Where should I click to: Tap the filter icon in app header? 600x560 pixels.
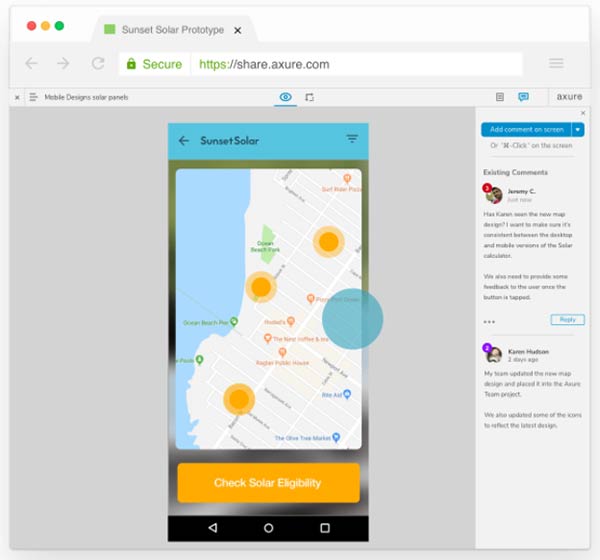(x=352, y=139)
